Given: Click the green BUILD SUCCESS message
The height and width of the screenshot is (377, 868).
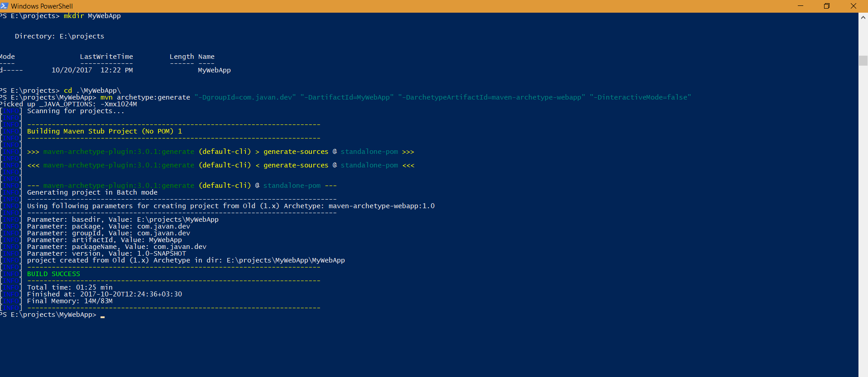Looking at the screenshot, I should (53, 274).
